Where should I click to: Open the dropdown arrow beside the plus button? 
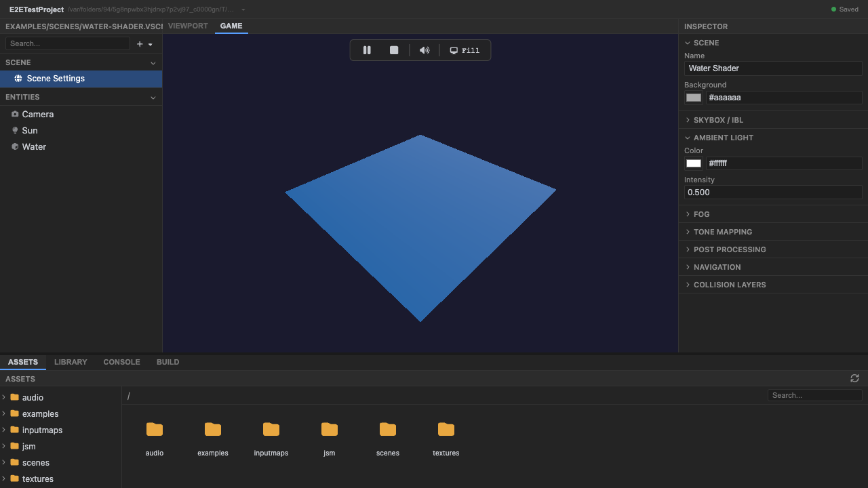point(151,44)
